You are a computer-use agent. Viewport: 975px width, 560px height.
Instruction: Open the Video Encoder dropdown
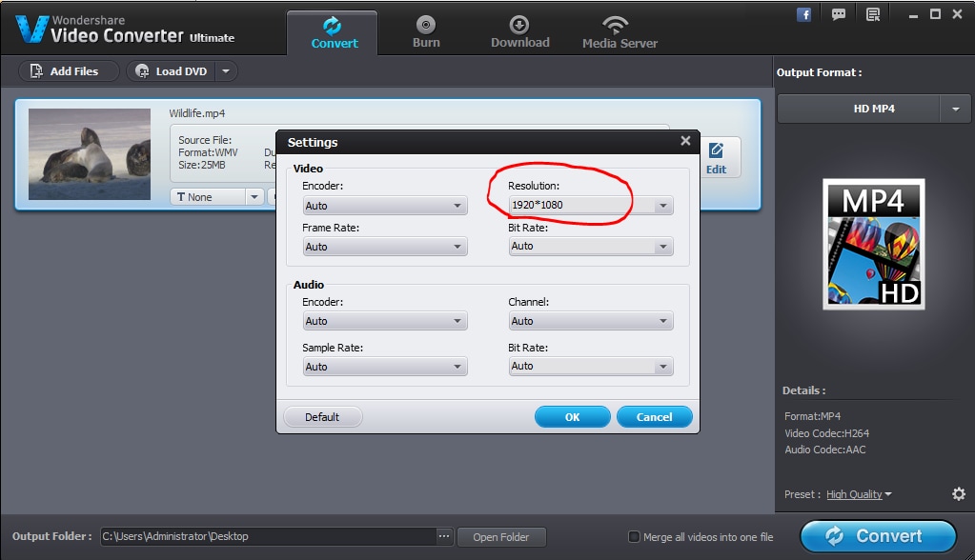[385, 206]
